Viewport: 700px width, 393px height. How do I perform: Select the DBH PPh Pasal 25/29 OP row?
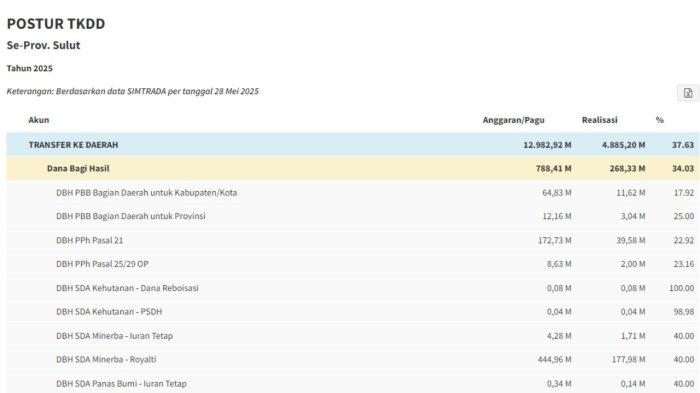353,264
